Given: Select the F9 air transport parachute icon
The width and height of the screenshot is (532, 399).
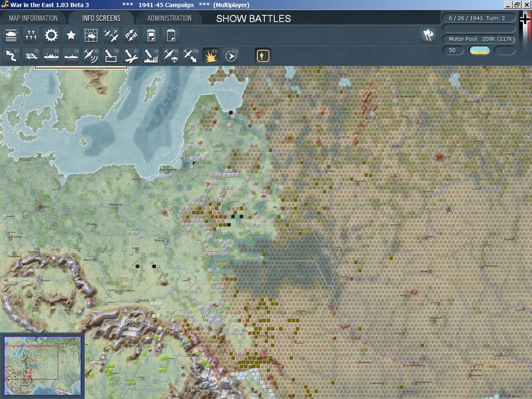Looking at the screenshot, I should 171,56.
